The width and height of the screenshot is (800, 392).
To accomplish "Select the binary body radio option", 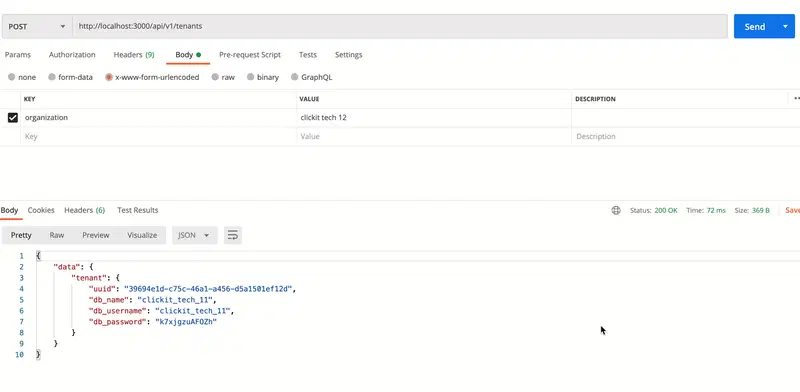I will pos(251,77).
